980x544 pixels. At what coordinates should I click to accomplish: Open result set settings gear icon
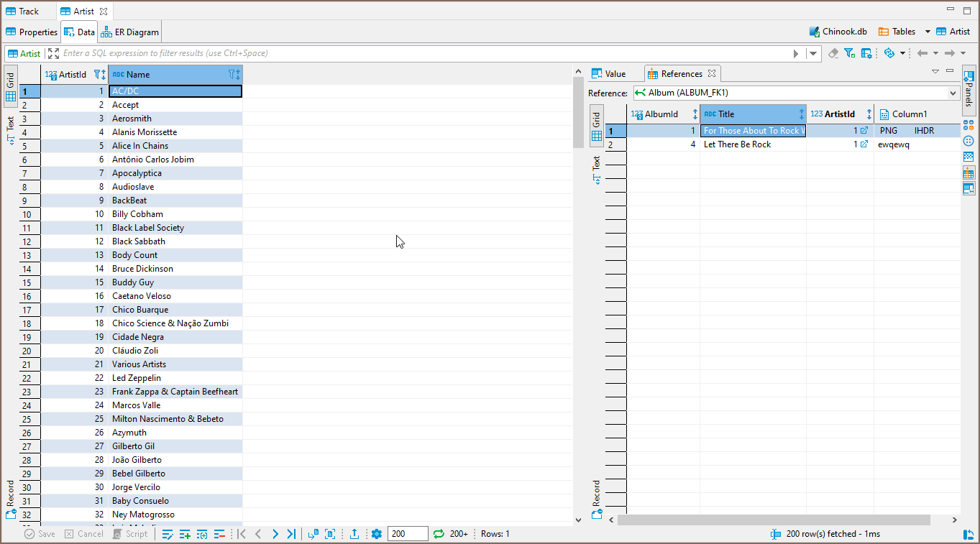point(376,534)
